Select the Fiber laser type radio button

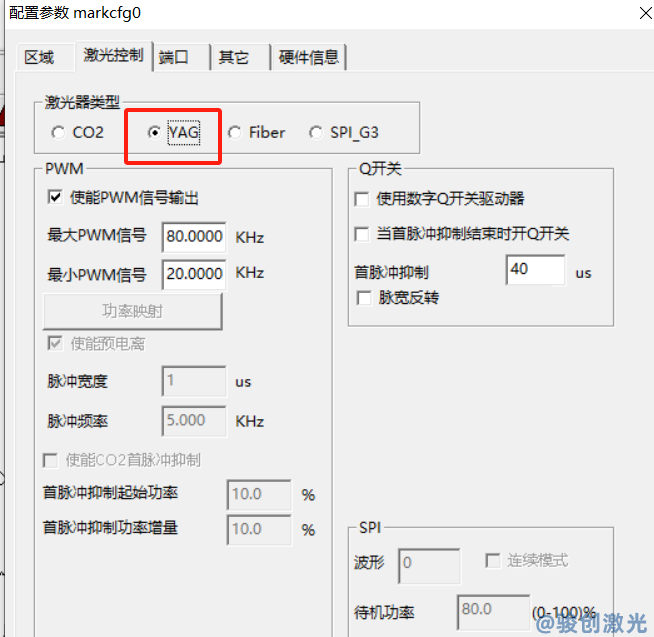[x=234, y=133]
